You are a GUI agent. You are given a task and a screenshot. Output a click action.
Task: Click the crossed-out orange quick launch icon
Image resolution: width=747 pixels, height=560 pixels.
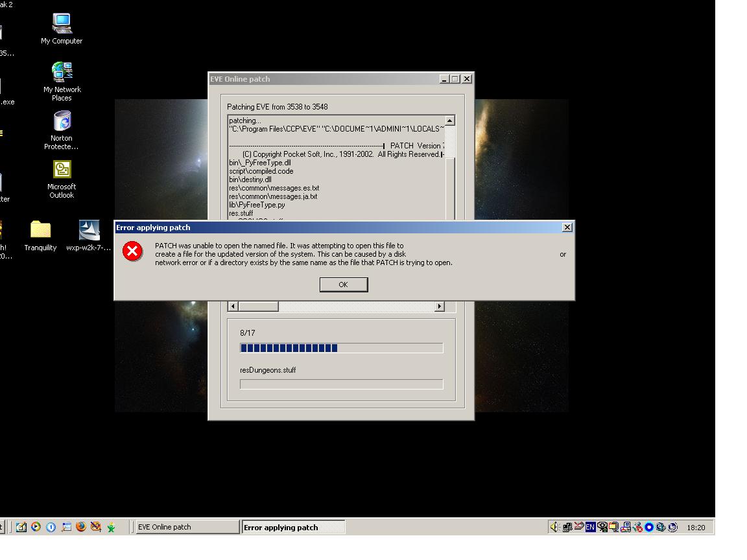tap(96, 527)
